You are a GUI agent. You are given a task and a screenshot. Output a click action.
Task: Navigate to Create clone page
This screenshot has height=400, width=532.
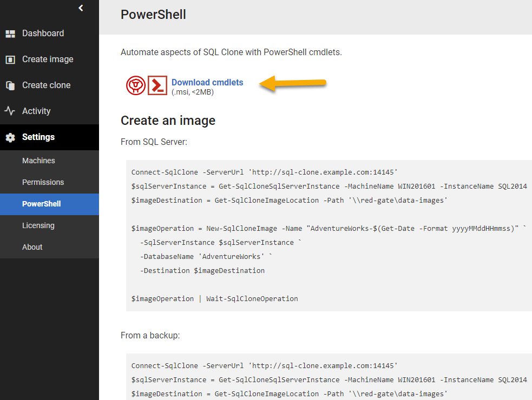coord(45,85)
